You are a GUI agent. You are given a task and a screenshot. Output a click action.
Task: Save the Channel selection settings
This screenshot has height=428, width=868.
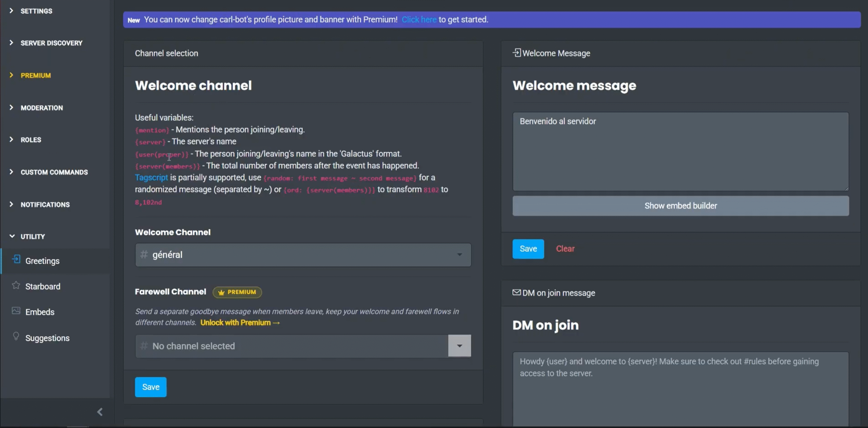pyautogui.click(x=151, y=387)
